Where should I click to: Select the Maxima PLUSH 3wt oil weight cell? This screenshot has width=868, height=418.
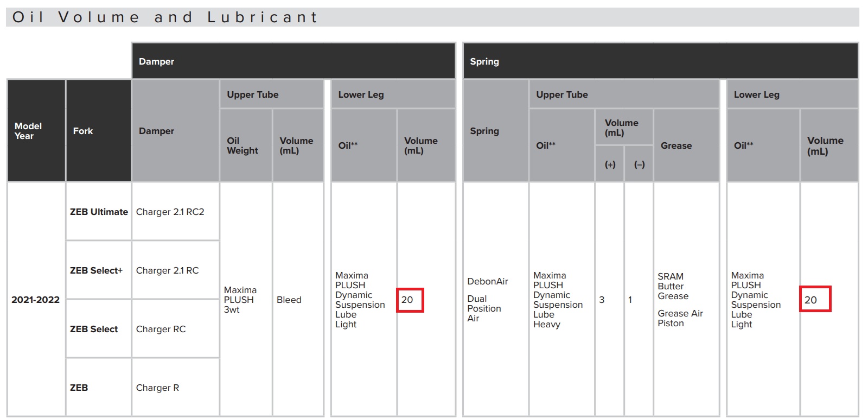246,300
